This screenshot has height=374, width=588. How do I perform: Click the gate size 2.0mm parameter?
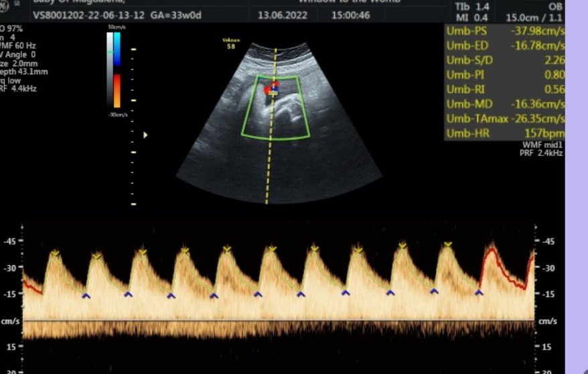pos(19,64)
